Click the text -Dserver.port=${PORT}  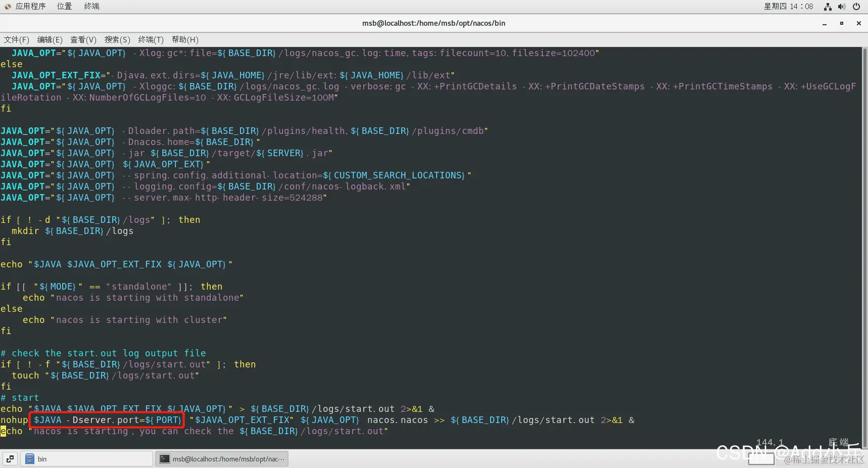tap(124, 420)
